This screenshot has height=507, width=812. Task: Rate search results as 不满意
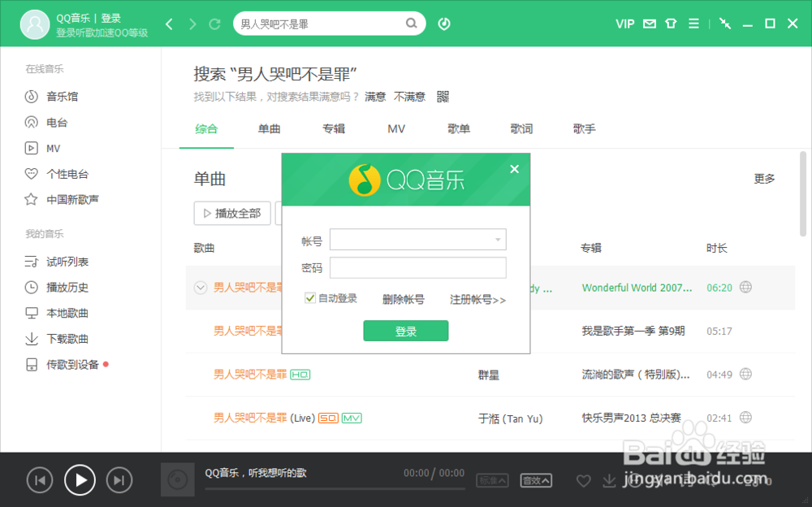pos(409,97)
